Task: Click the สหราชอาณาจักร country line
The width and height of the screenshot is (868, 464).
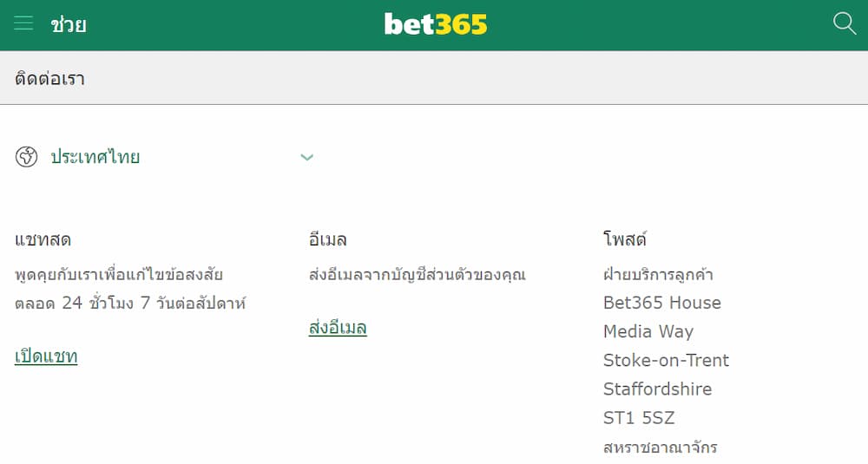Action: click(661, 448)
